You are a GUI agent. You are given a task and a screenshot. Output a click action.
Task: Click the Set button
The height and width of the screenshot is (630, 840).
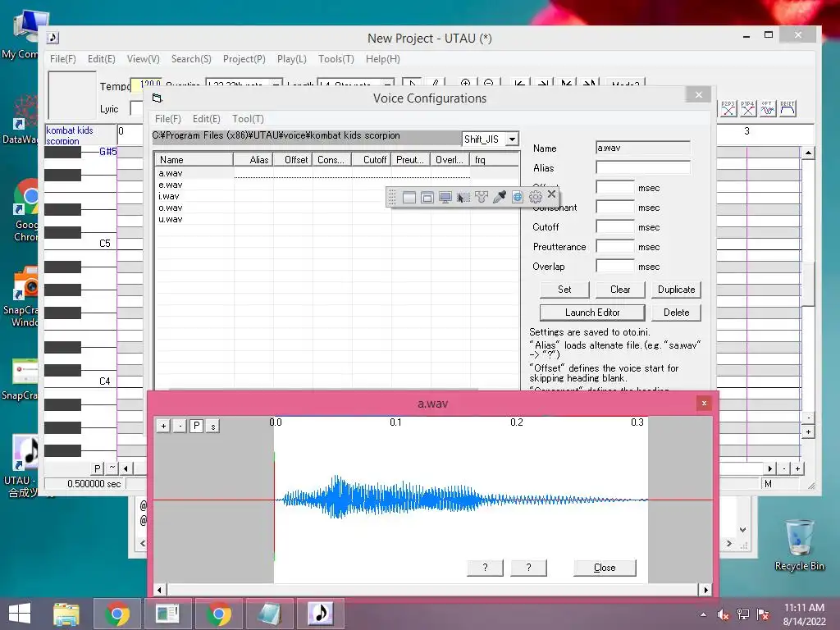(564, 290)
